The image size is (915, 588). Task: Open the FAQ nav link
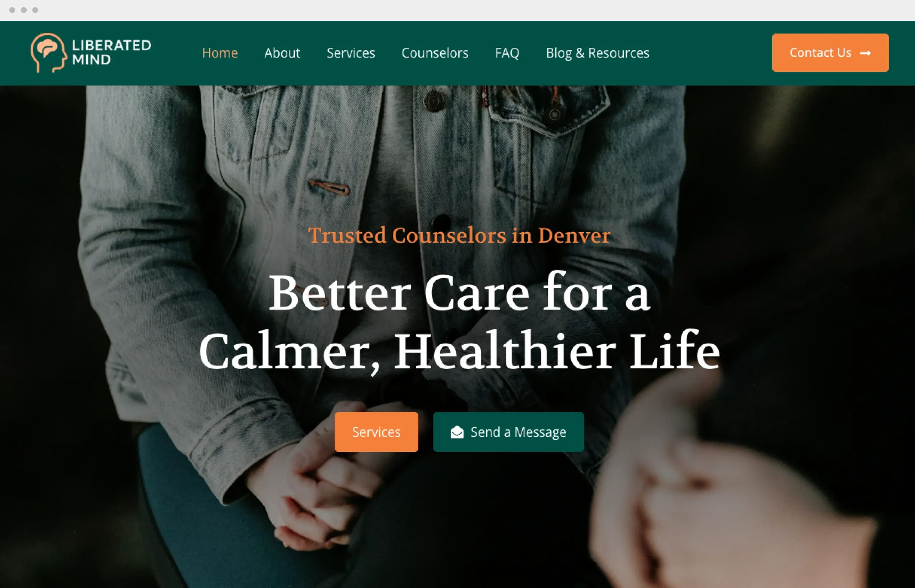507,53
